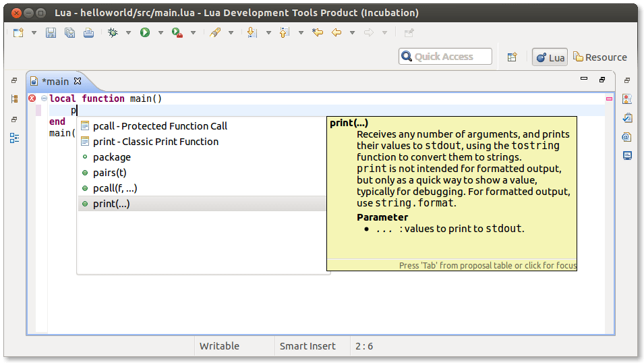This screenshot has width=644, height=363.
Task: Open the Problems view icon in right sidebar
Action: click(627, 99)
